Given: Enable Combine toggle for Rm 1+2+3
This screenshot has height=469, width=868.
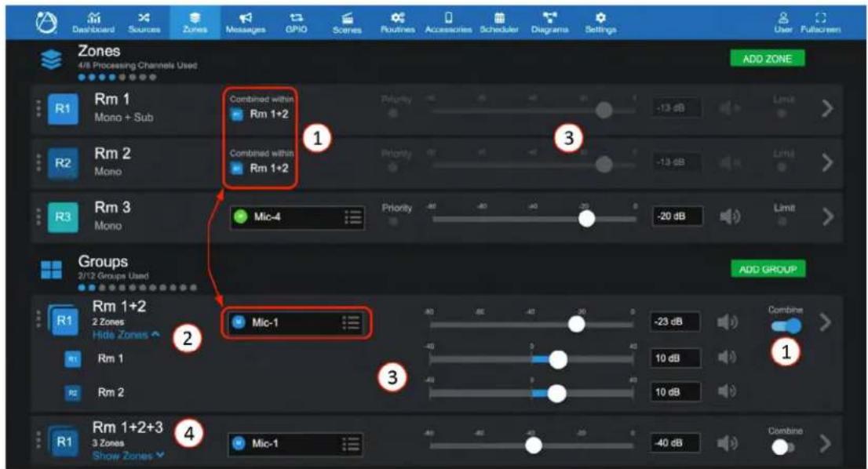Looking at the screenshot, I should click(783, 447).
